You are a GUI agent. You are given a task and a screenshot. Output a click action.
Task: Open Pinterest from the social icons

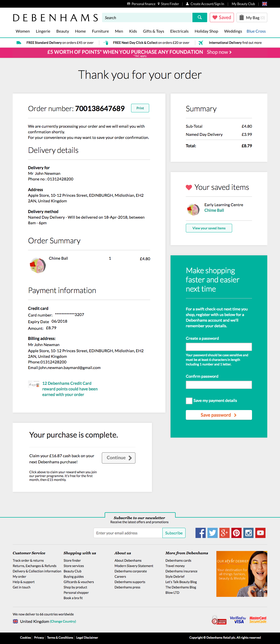coord(236,533)
